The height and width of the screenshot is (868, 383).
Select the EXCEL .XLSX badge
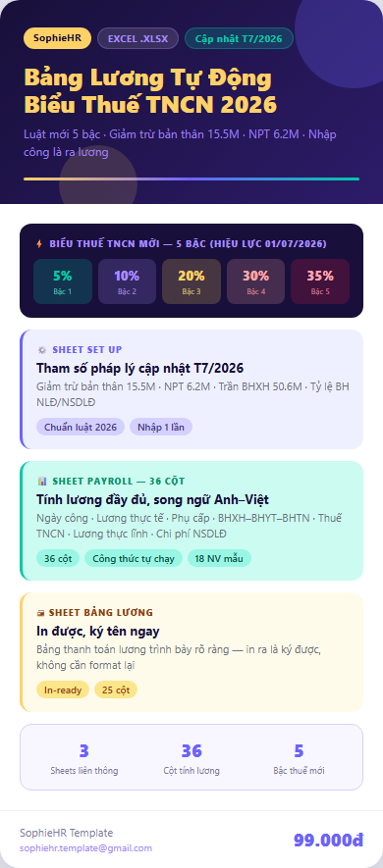coord(138,39)
